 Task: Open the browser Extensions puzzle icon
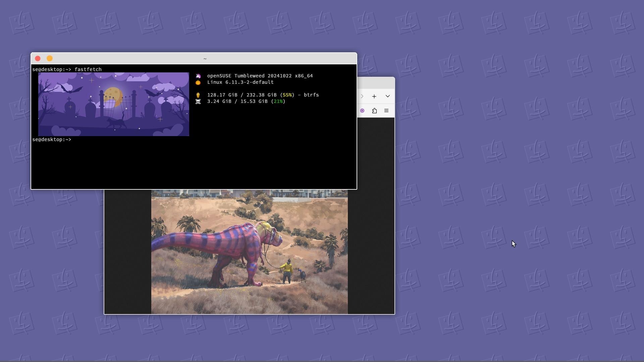(x=374, y=111)
